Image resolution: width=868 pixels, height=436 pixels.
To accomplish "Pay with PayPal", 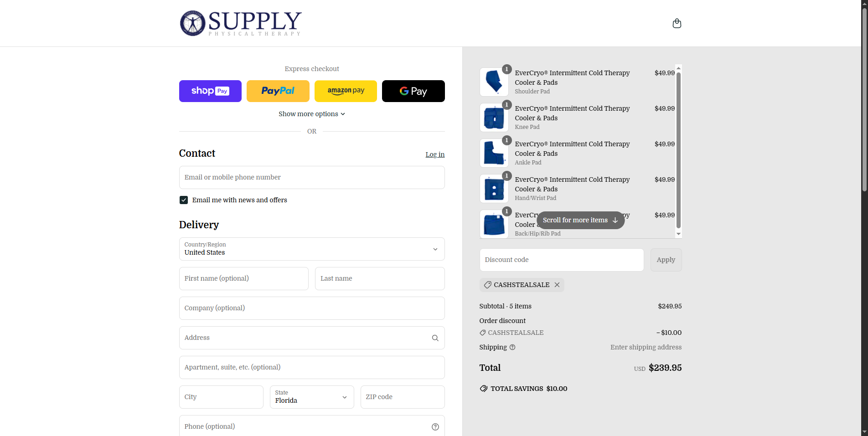I will pyautogui.click(x=278, y=91).
